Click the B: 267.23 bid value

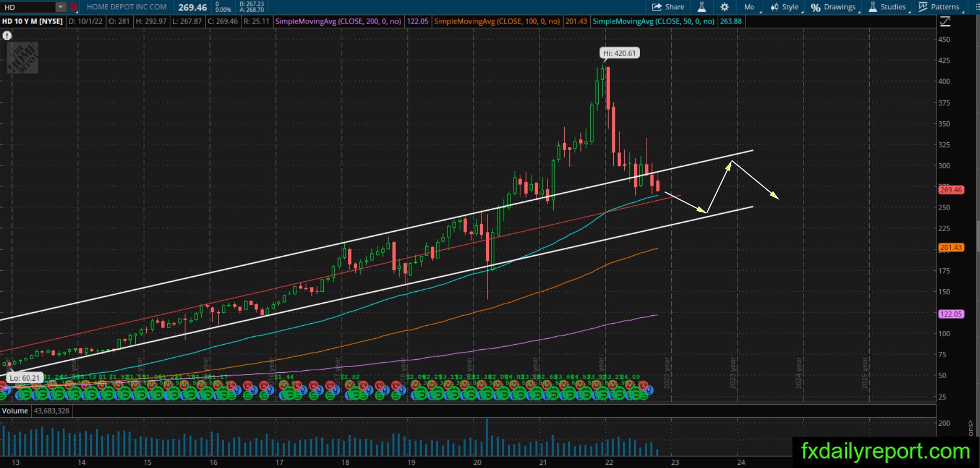coord(252,4)
